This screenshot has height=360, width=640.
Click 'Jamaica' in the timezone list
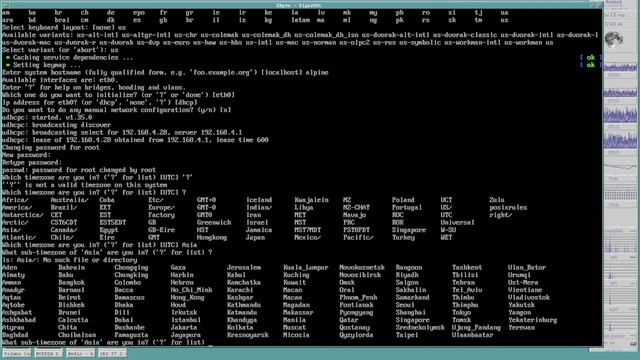[259, 230]
